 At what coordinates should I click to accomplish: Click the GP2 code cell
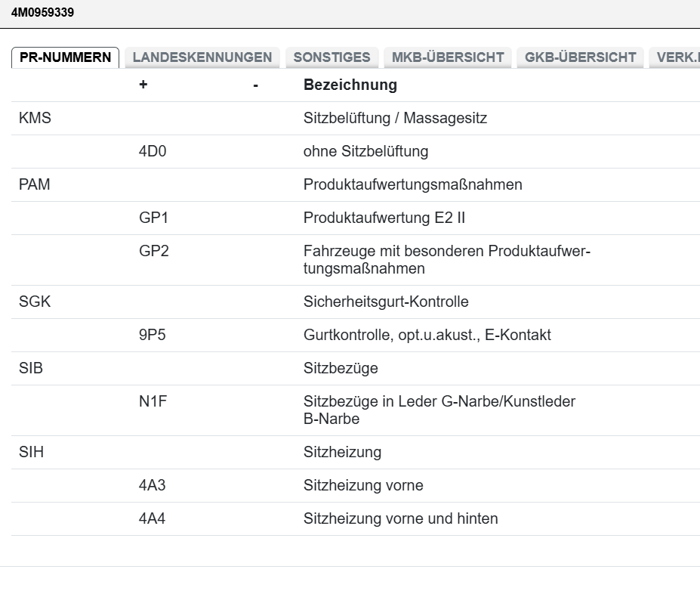click(154, 252)
